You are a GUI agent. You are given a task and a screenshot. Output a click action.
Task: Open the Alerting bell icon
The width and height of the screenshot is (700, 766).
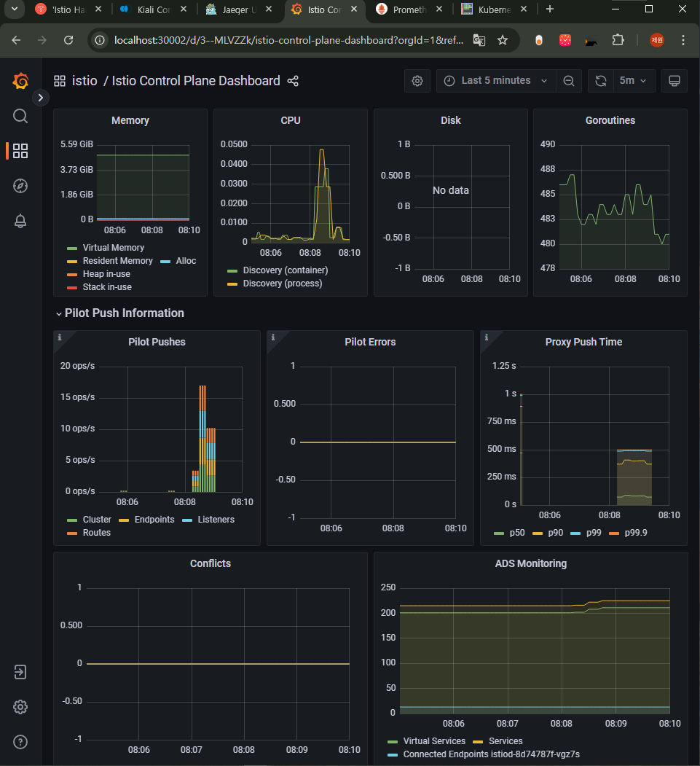pos(20,222)
